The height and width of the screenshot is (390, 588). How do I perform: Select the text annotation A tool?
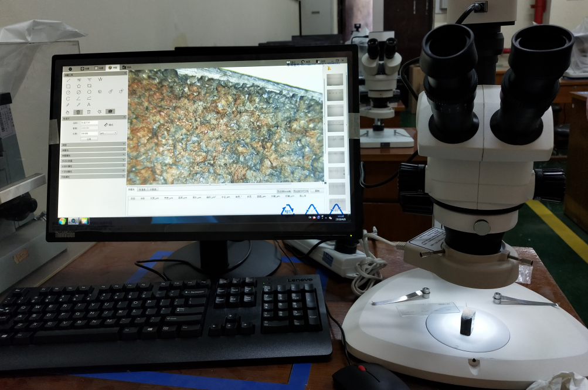(x=89, y=104)
